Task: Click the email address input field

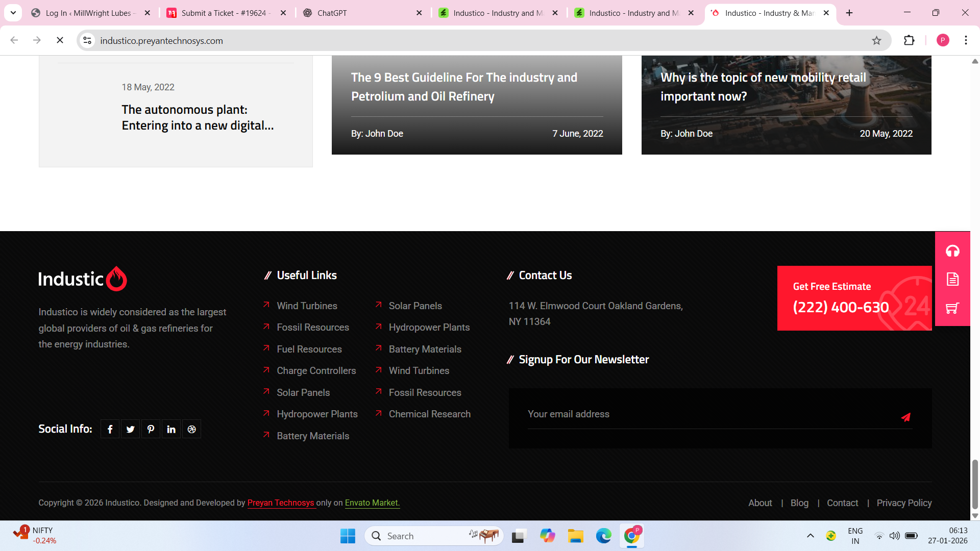Action: click(709, 414)
